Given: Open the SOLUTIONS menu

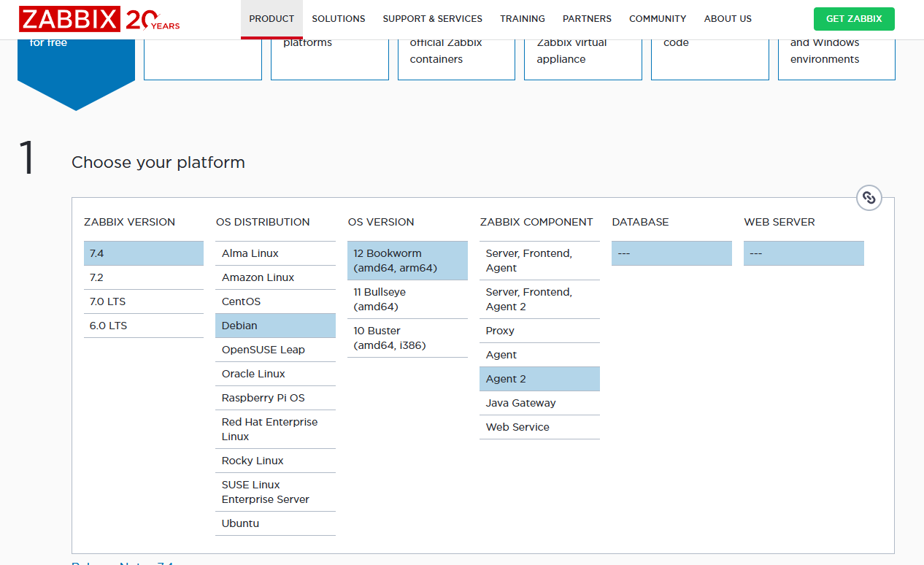Looking at the screenshot, I should tap(339, 19).
